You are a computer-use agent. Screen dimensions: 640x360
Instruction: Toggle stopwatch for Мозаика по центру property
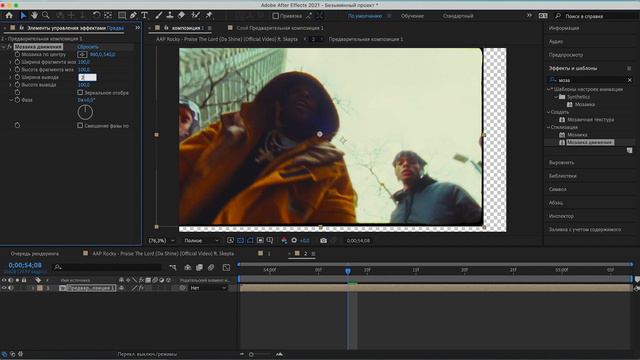point(17,54)
